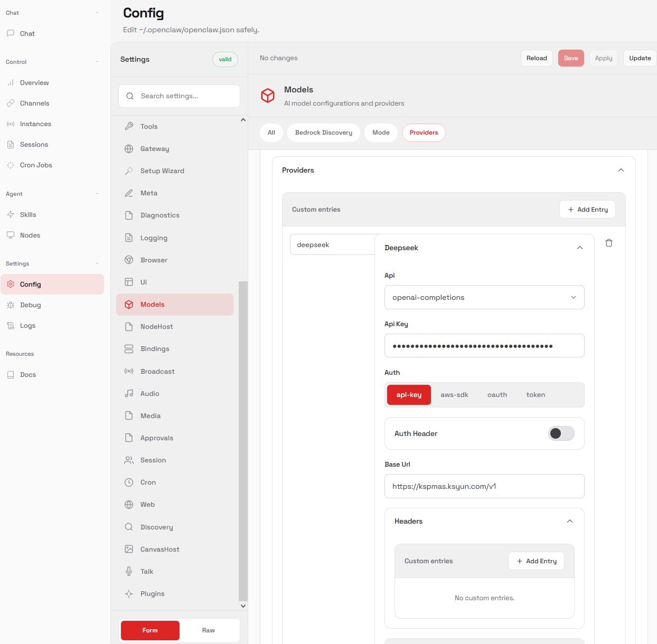Add Entry to Providers custom entries
The image size is (657, 644).
[587, 210]
